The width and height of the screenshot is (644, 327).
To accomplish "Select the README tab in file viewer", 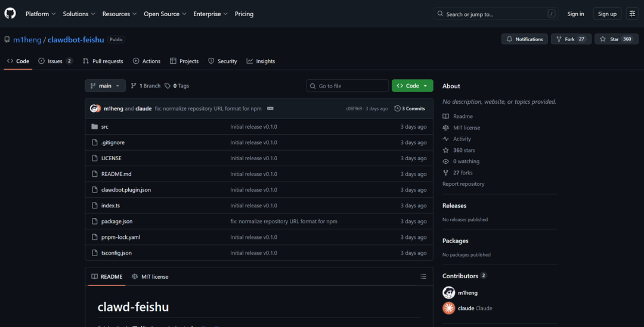I will pyautogui.click(x=107, y=277).
